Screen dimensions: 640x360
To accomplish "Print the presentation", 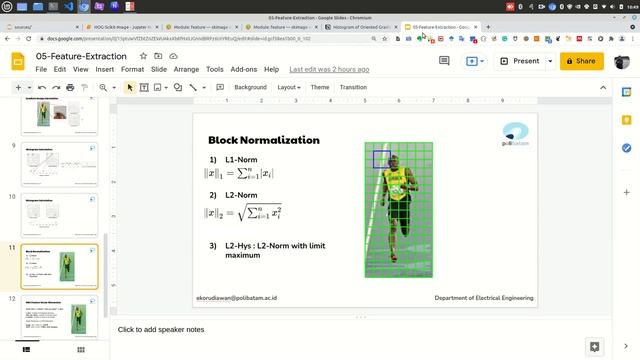I will [x=70, y=87].
